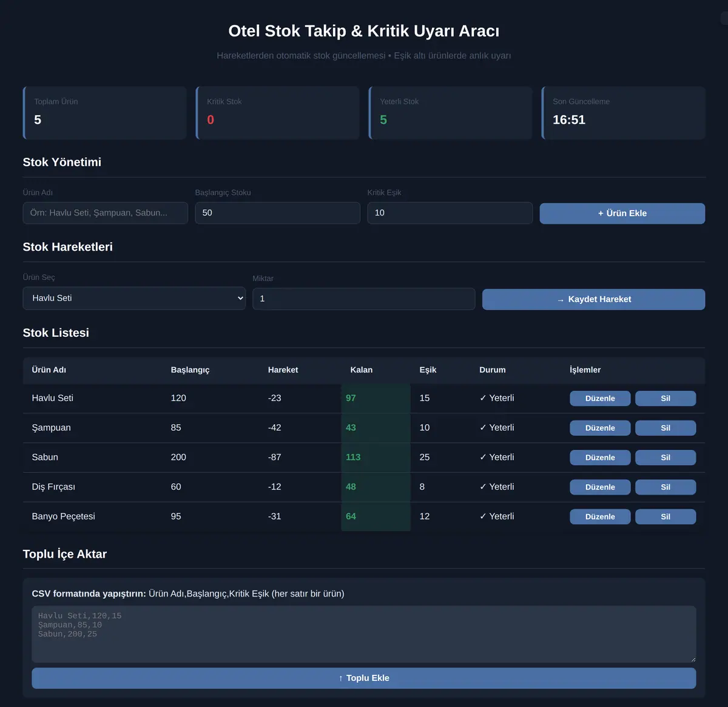This screenshot has width=728, height=707.
Task: Delete the Havlu Seti row with Sil
Action: [666, 398]
